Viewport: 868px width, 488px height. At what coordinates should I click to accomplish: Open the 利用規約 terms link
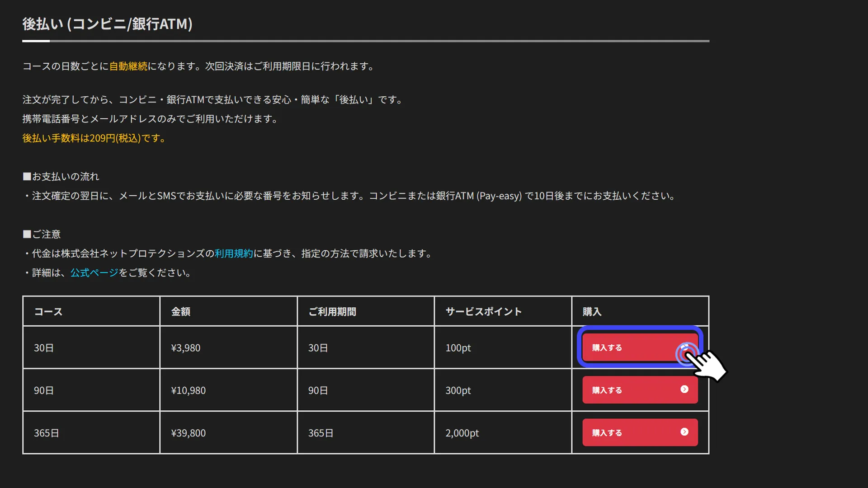pyautogui.click(x=234, y=253)
